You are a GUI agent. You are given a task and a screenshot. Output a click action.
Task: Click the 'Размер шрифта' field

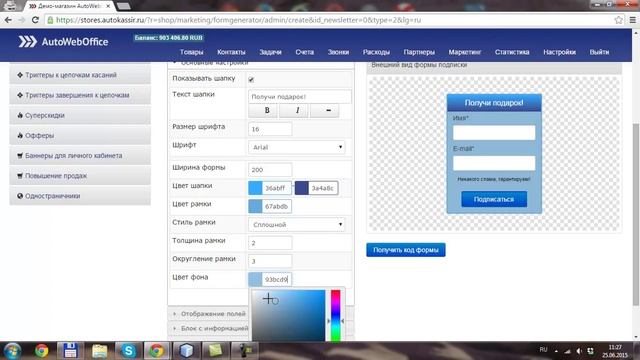(x=270, y=129)
